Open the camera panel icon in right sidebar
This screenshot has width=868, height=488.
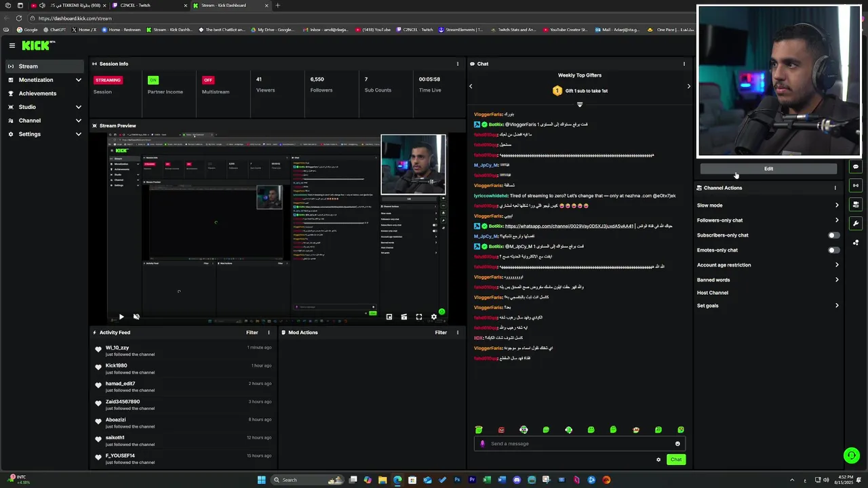click(x=856, y=205)
